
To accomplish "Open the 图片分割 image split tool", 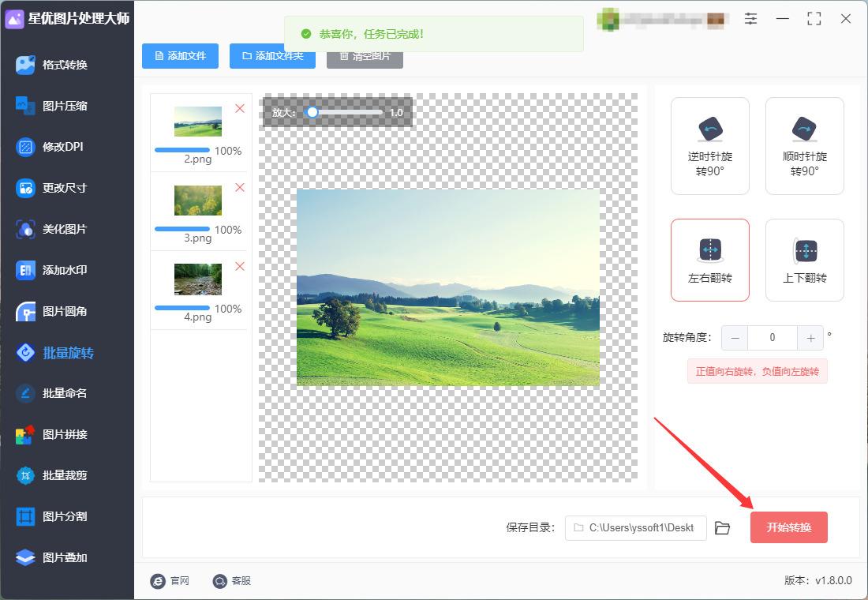I will (x=52, y=516).
